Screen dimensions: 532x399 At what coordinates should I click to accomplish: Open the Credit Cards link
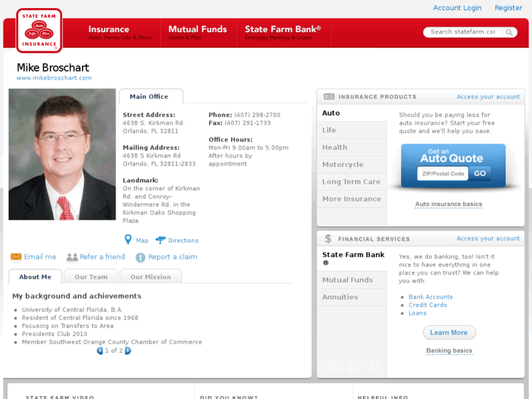click(427, 305)
